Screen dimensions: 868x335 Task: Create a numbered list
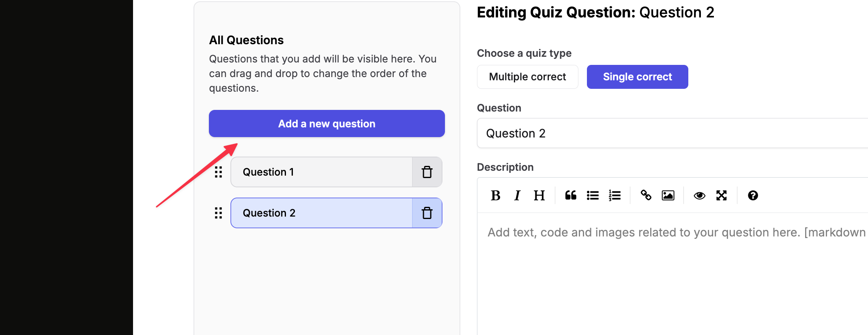click(x=614, y=195)
